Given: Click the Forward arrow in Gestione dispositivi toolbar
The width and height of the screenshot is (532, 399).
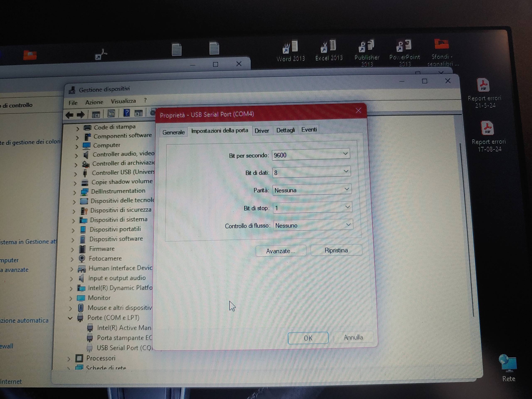Looking at the screenshot, I should click(x=81, y=115).
